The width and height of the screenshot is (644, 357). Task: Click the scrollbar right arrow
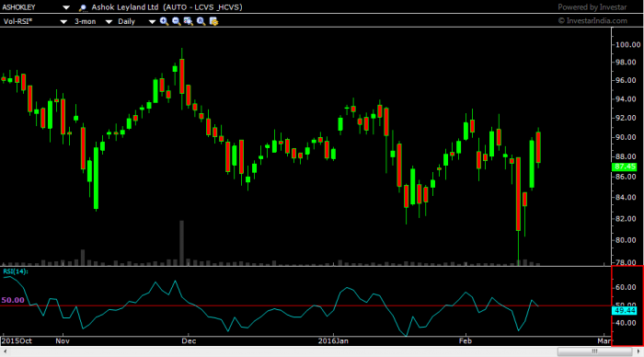(x=638, y=351)
